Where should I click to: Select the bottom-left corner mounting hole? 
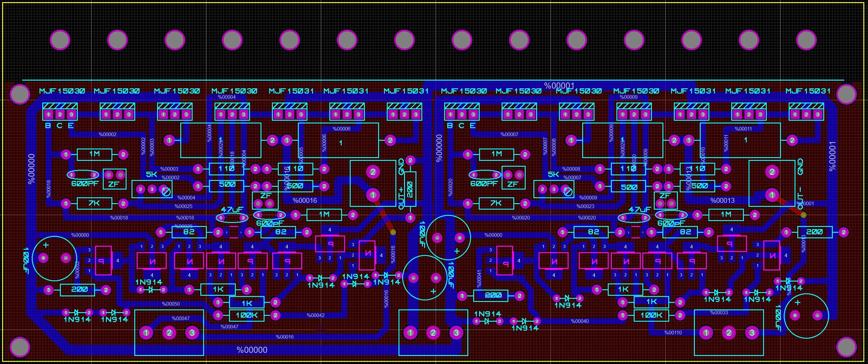(x=19, y=347)
